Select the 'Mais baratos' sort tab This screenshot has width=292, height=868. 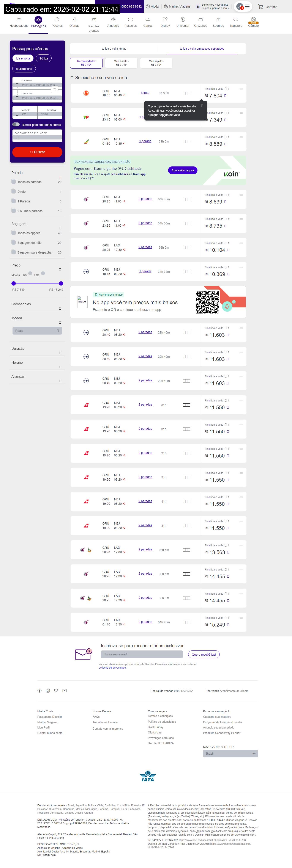(121, 63)
